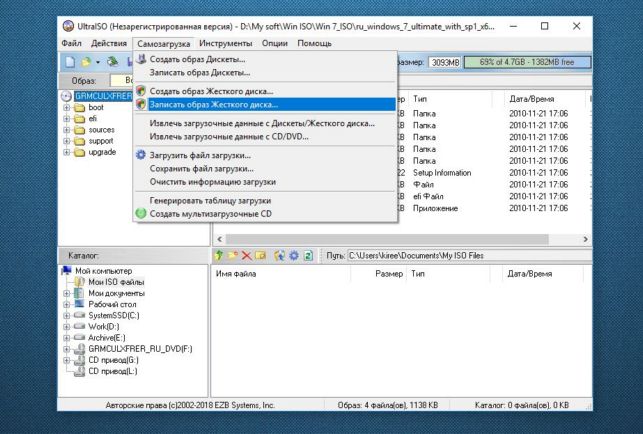
Task: Expand the sources folder node
Action: tap(66, 130)
